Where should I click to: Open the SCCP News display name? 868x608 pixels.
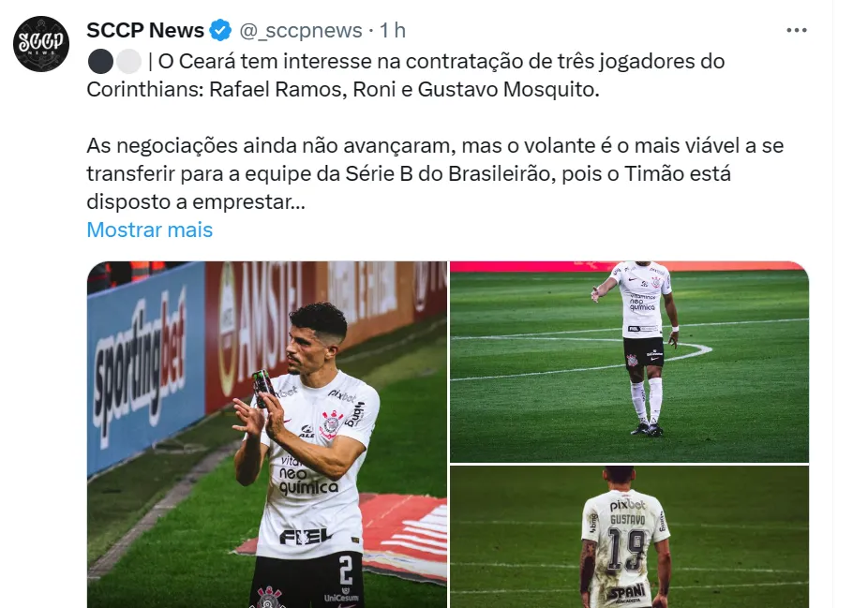145,30
